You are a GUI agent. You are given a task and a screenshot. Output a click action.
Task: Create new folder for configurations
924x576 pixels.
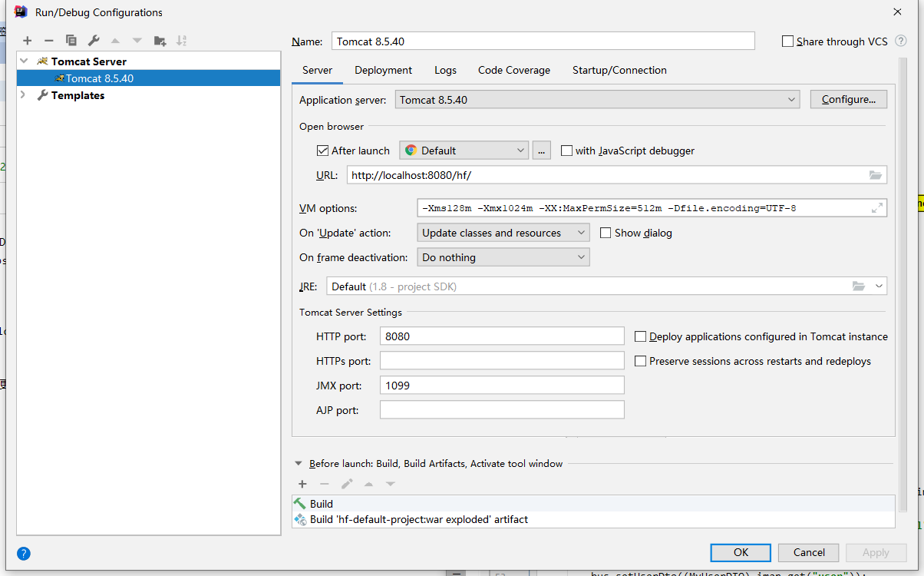click(160, 41)
